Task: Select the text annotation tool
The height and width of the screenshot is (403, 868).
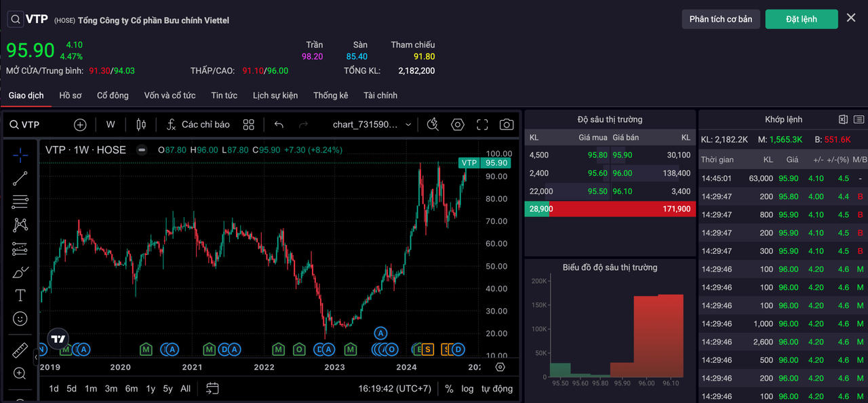Action: [x=20, y=295]
